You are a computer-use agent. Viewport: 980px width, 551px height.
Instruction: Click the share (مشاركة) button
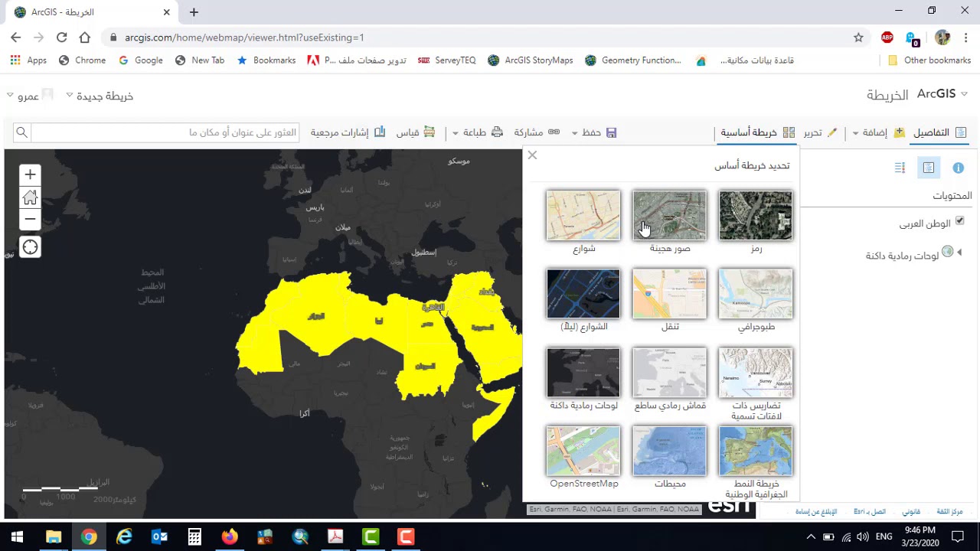[x=537, y=132]
